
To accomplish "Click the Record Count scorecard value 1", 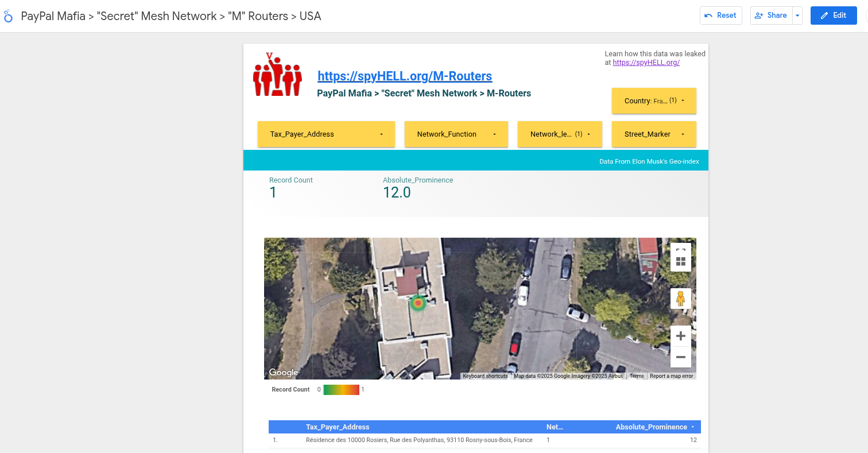I will pyautogui.click(x=273, y=192).
